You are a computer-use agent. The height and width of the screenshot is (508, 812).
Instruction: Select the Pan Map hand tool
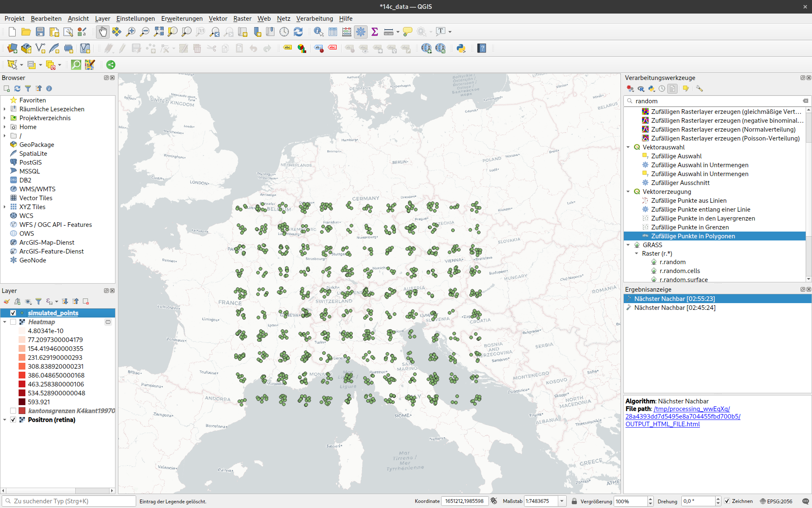102,32
